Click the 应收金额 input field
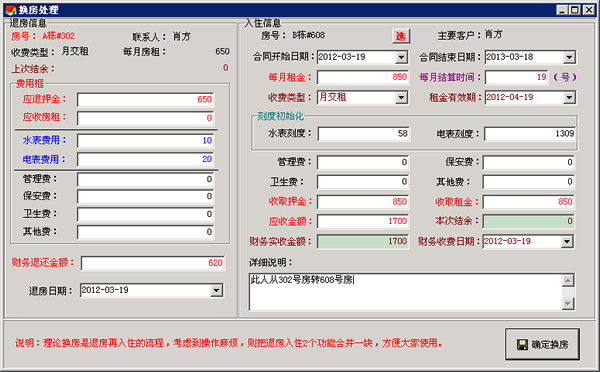 coord(363,221)
